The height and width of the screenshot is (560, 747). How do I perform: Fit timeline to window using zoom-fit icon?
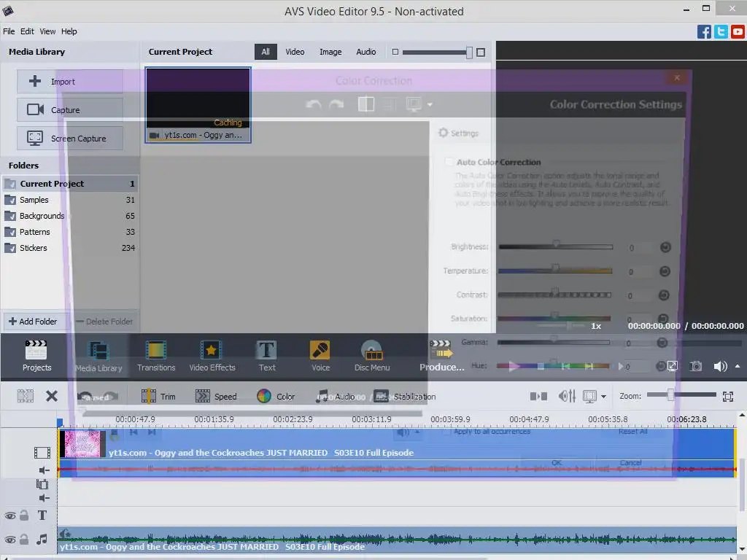click(x=727, y=396)
